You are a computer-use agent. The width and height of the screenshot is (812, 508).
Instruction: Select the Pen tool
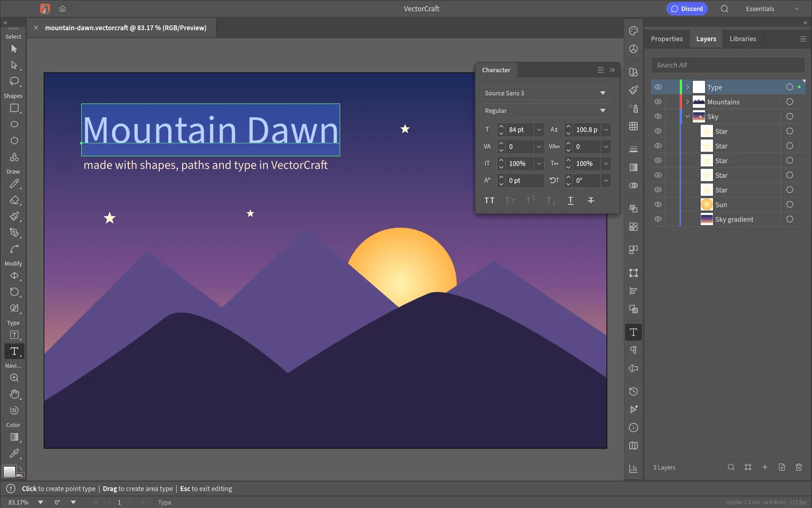pyautogui.click(x=14, y=233)
